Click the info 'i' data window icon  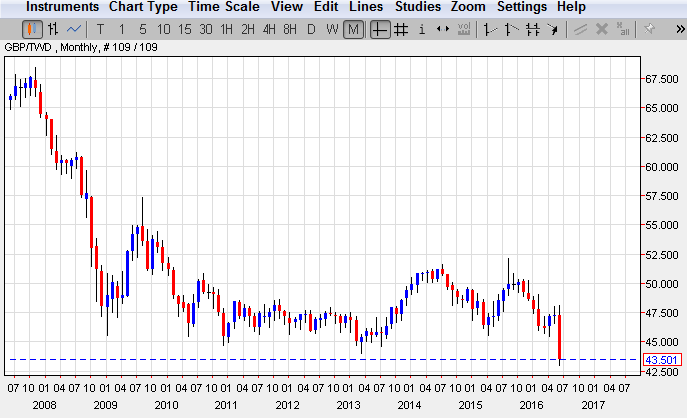tap(422, 29)
